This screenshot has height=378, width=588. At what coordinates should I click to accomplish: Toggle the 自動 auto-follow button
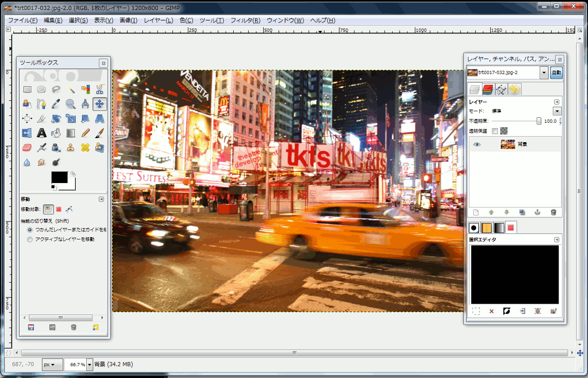point(557,72)
